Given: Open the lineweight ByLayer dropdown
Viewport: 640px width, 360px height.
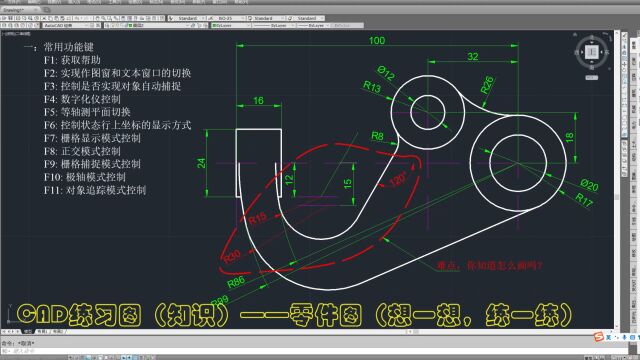Looking at the screenshot, I should point(313,25).
